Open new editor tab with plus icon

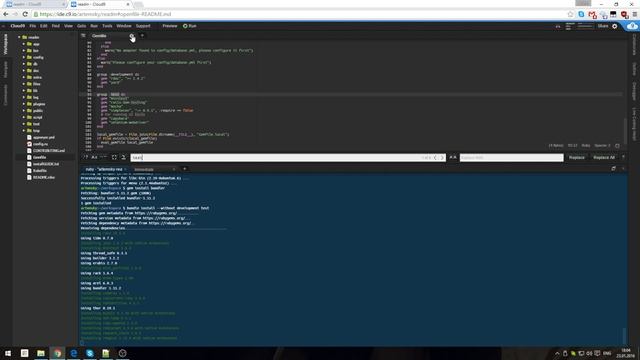point(142,36)
